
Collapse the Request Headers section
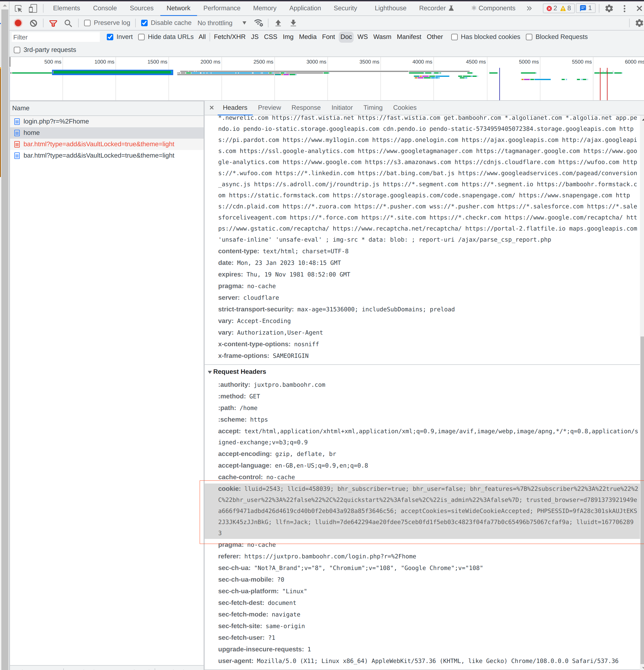coord(210,372)
